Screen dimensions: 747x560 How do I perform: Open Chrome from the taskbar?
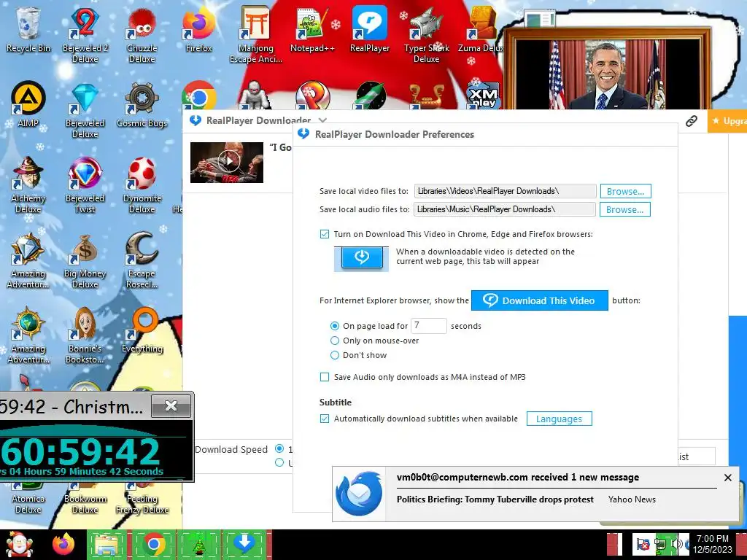coord(153,544)
